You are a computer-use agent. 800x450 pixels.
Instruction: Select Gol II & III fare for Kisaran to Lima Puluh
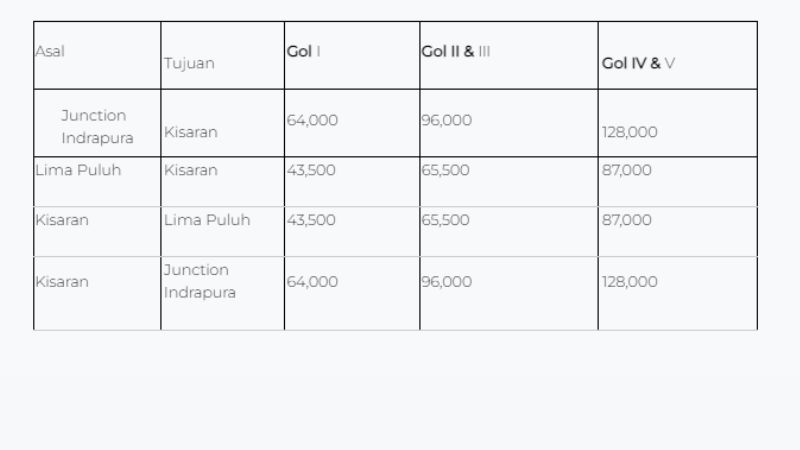click(445, 220)
